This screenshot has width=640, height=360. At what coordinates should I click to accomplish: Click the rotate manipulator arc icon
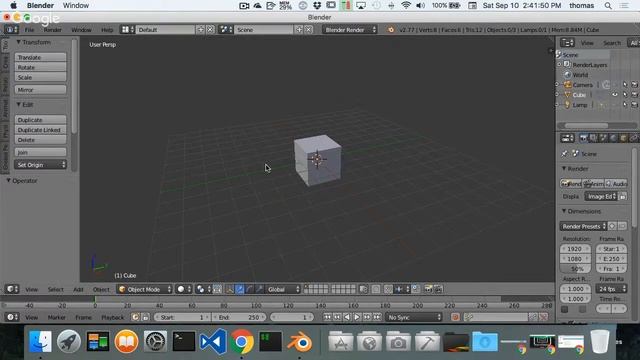coord(249,289)
